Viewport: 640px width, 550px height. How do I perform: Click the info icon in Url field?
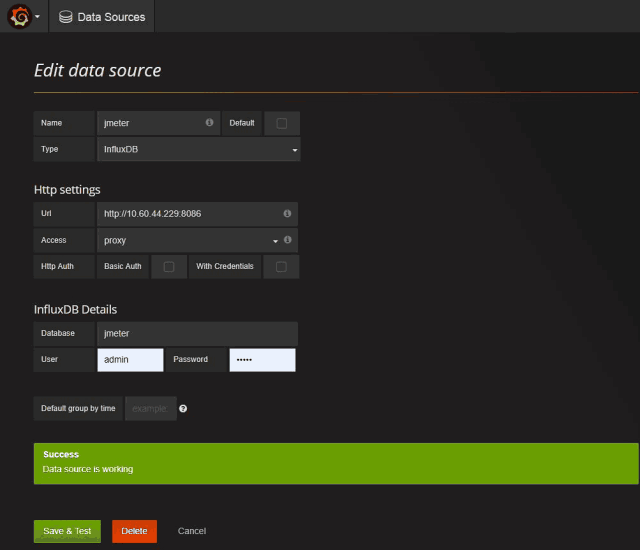pyautogui.click(x=287, y=213)
